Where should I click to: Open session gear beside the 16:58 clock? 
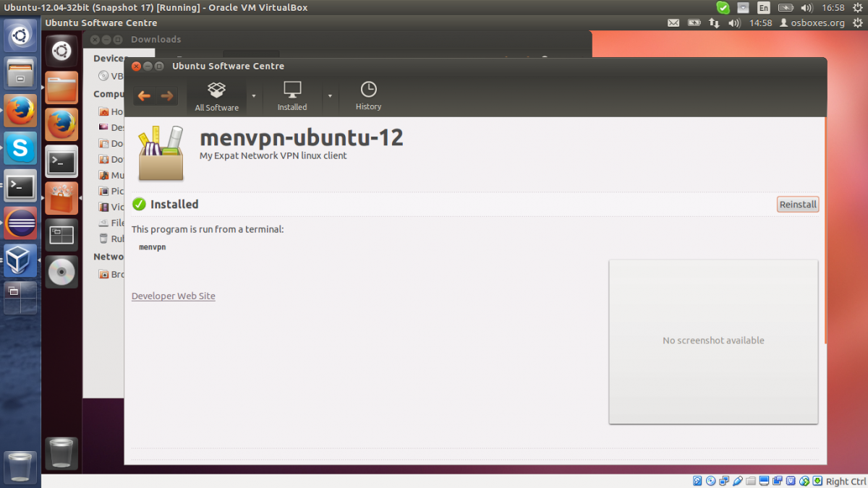[856, 8]
